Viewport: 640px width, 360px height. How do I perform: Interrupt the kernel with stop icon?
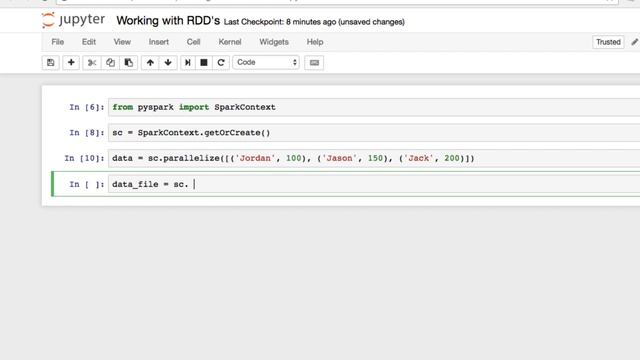point(204,62)
